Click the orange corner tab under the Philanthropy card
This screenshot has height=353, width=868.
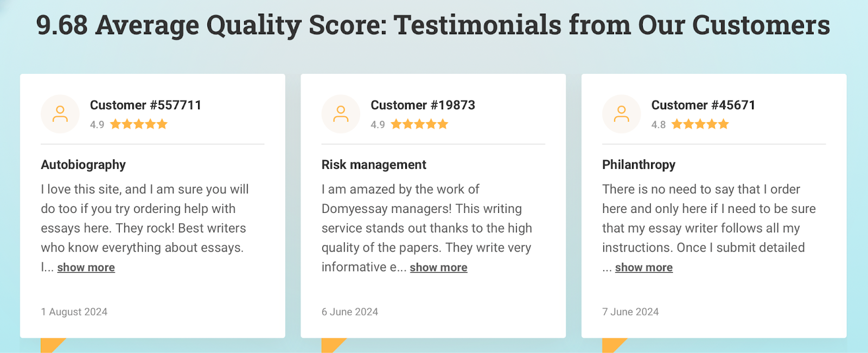614,345
